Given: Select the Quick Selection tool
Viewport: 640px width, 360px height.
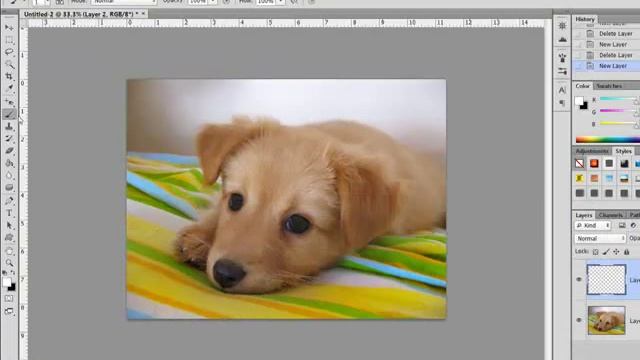Looking at the screenshot, I should click(9, 64).
